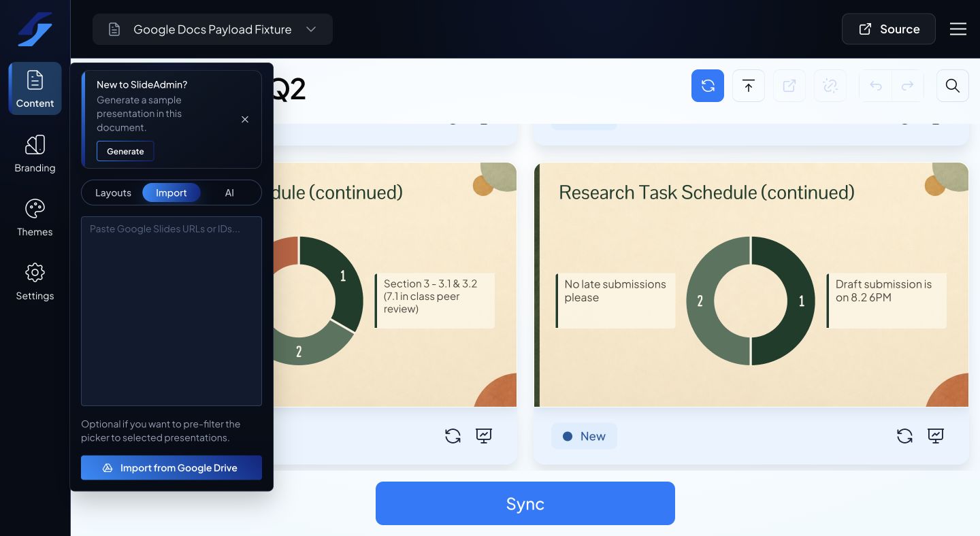Click the upload arrow toolbar icon
Screen dimensions: 980x536
point(749,86)
